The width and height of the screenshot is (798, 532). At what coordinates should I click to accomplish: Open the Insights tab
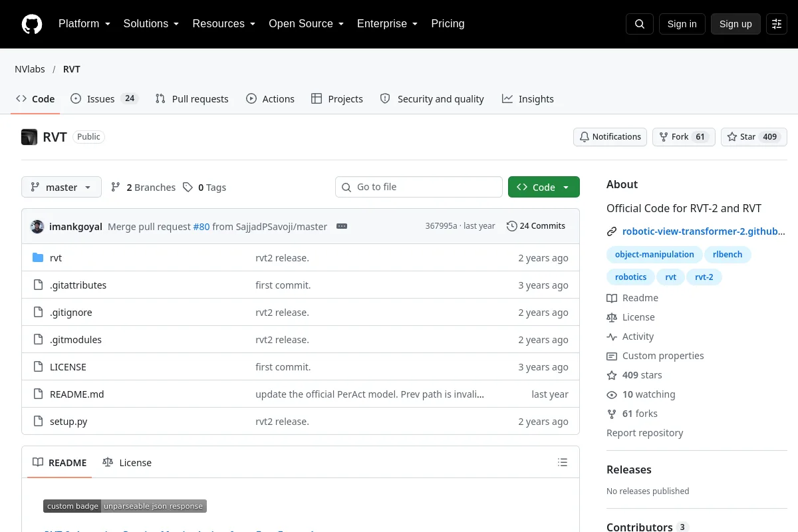coord(528,99)
